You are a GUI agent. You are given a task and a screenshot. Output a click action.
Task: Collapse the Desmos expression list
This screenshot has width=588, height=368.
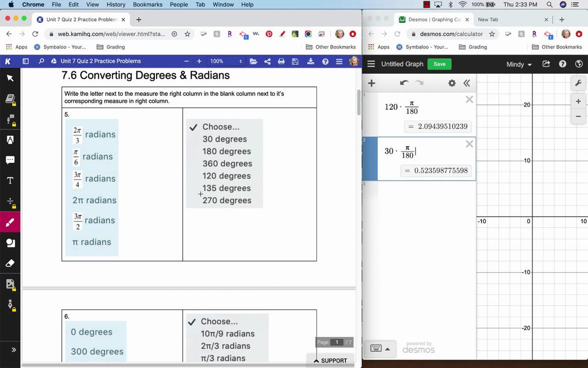coord(466,83)
